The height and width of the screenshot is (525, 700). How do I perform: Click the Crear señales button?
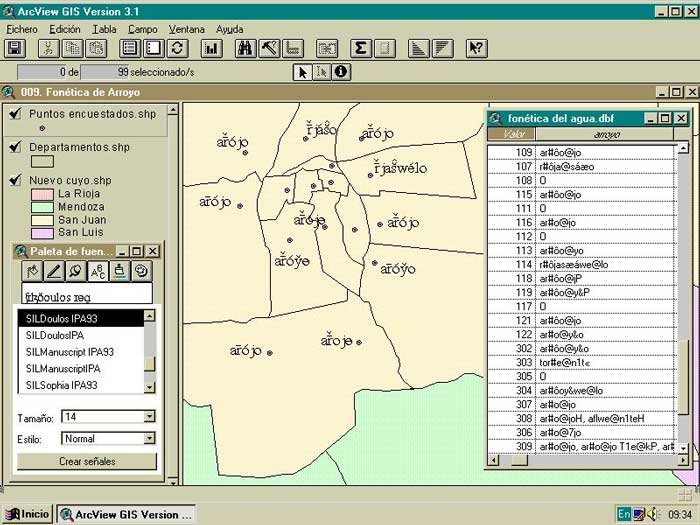(87, 462)
